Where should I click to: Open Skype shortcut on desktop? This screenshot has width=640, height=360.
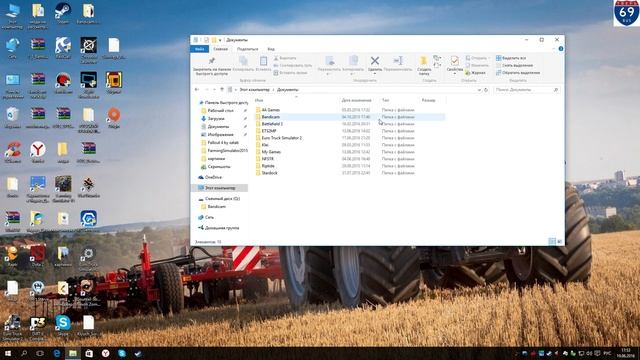63,325
